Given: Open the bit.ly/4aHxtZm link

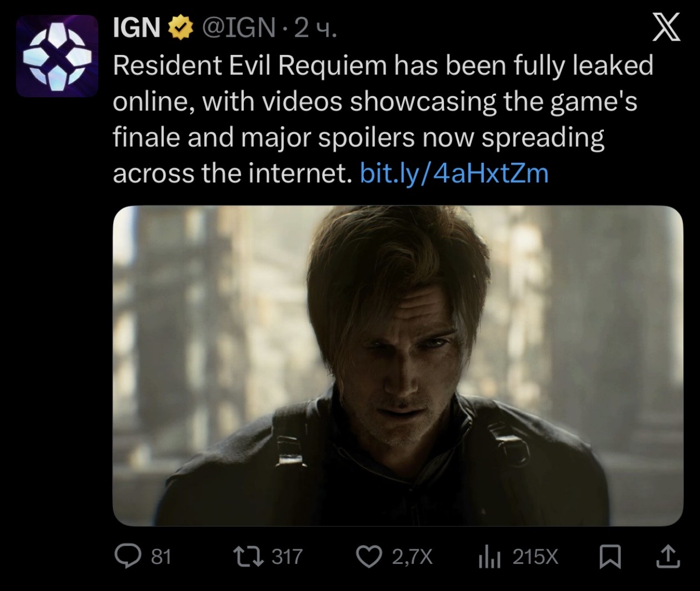Looking at the screenshot, I should coord(454,173).
